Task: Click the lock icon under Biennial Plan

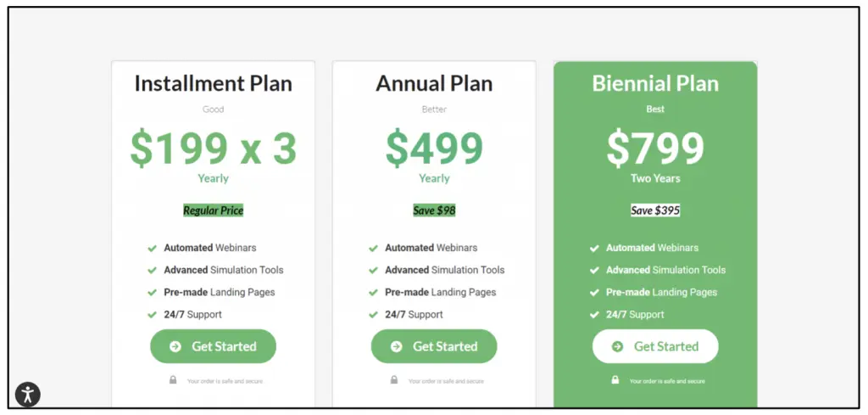Action: click(615, 380)
